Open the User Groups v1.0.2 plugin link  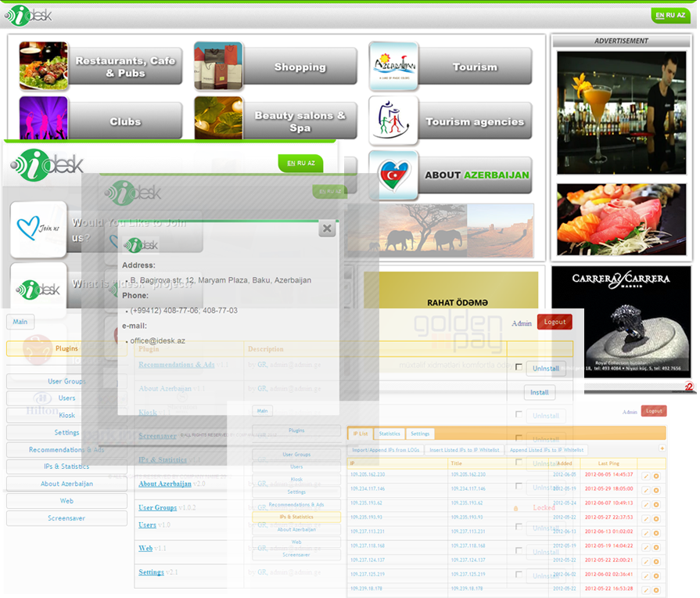(x=157, y=508)
